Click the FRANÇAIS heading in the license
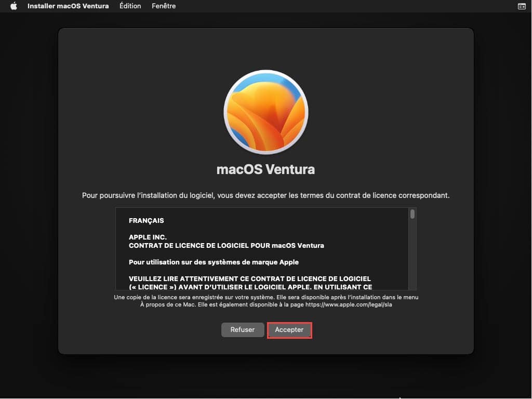This screenshot has width=532, height=399. coord(146,220)
